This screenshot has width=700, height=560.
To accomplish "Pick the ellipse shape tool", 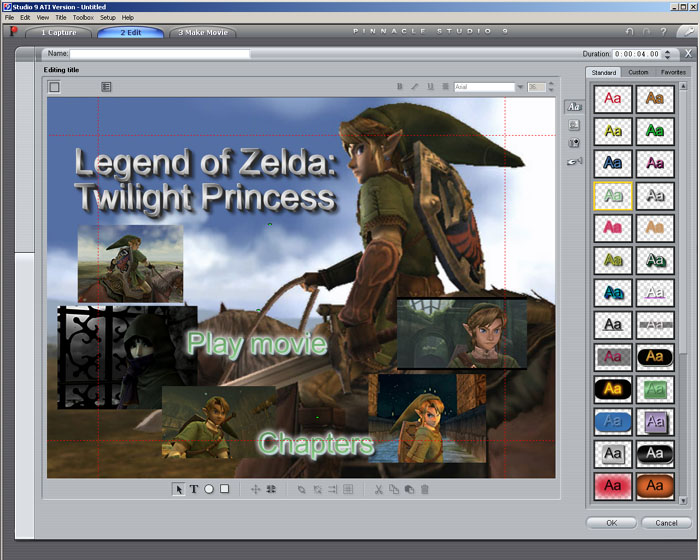I will point(208,489).
